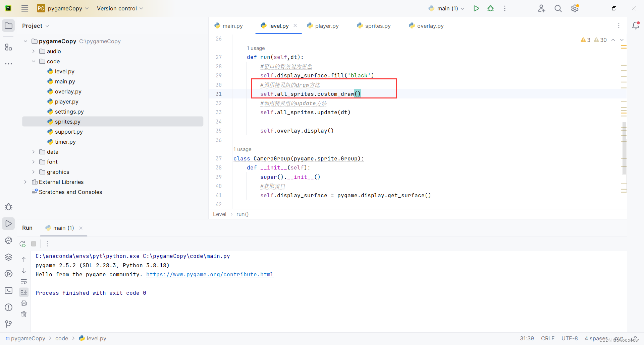Start debugging with the bug icon
The height and width of the screenshot is (345, 644).
click(490, 8)
